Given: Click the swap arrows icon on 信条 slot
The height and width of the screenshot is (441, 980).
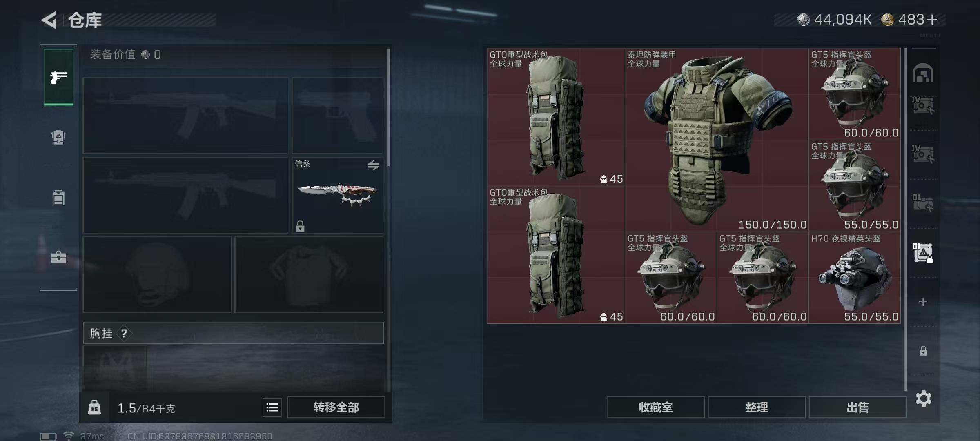Looking at the screenshot, I should [373, 165].
